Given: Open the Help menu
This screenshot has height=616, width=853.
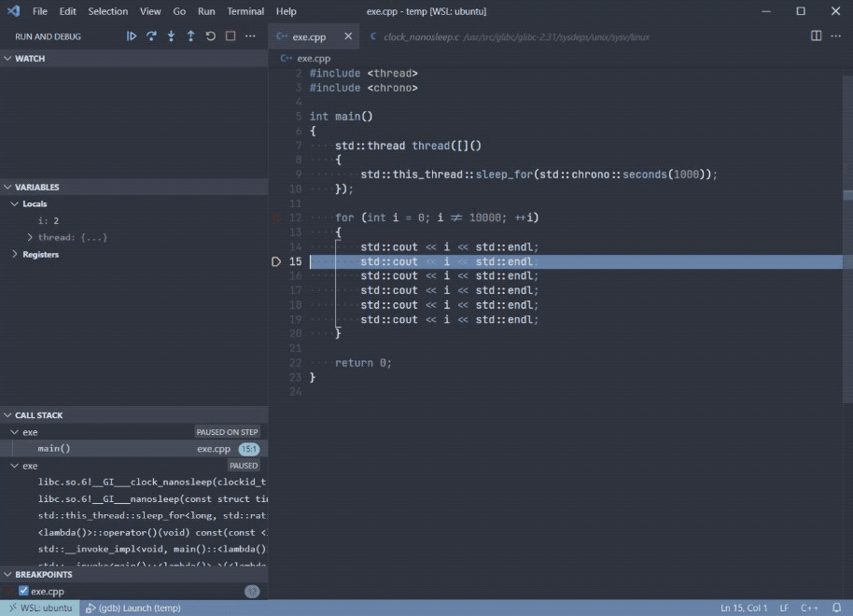Looking at the screenshot, I should pyautogui.click(x=287, y=11).
